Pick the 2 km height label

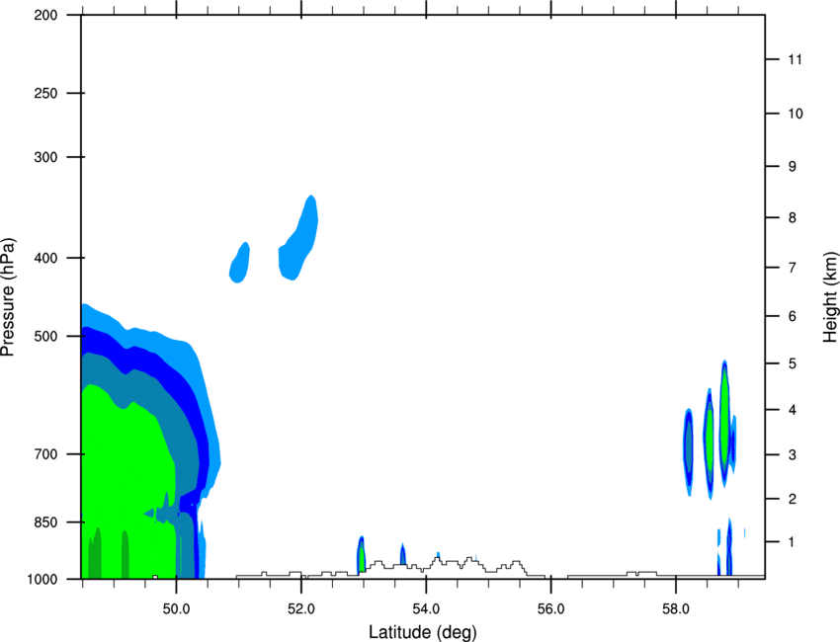[793, 499]
